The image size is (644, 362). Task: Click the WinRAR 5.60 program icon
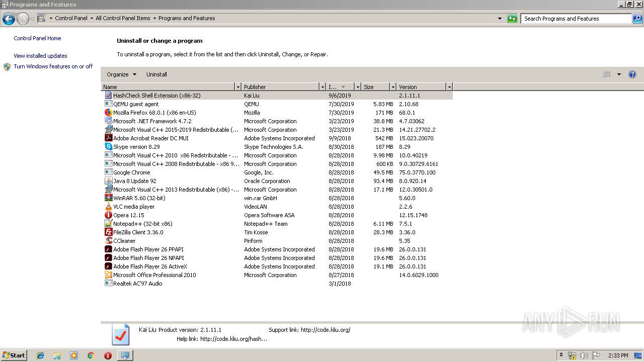[x=108, y=198]
